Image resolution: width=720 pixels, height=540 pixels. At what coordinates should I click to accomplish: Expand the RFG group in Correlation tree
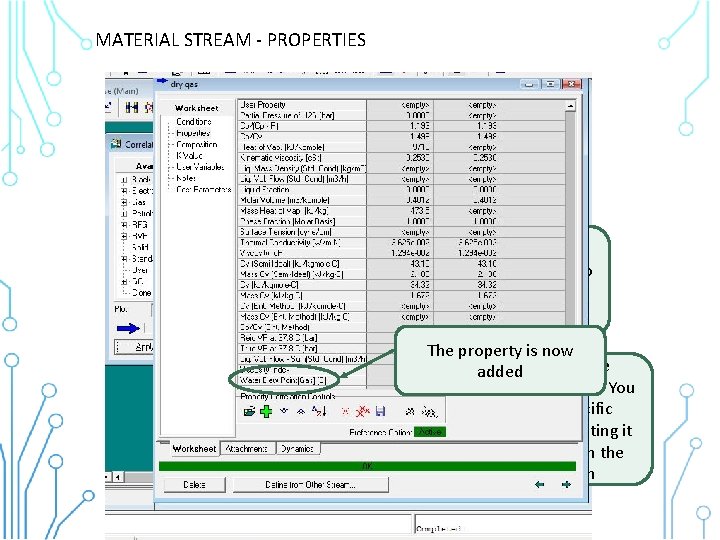pos(124,225)
